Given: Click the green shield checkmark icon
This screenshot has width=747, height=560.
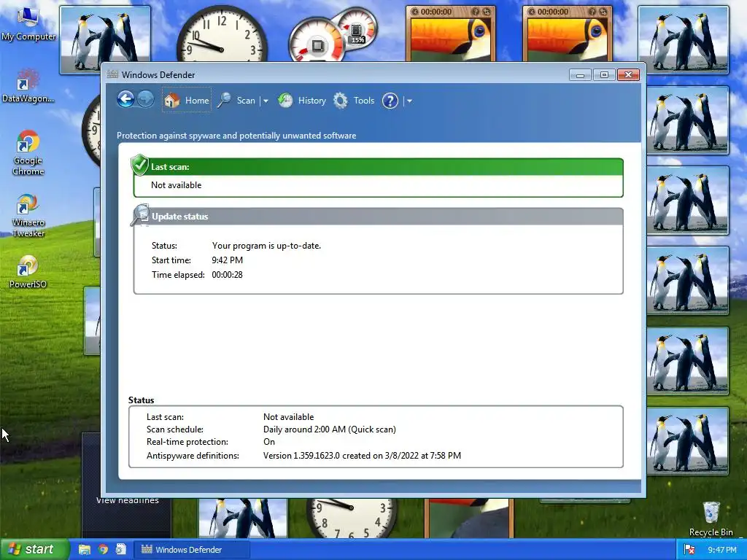Looking at the screenshot, I should coord(140,166).
